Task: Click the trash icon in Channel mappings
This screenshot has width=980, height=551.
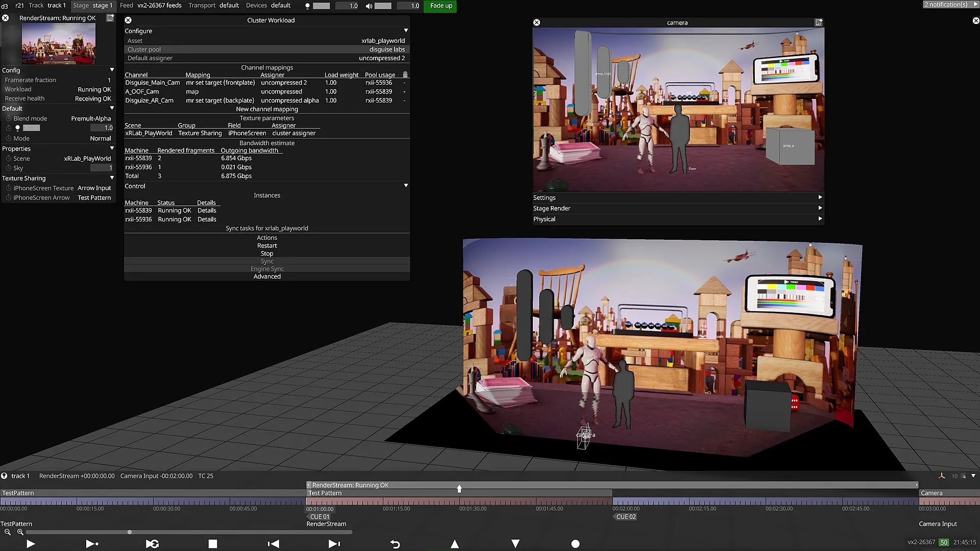Action: [x=405, y=74]
